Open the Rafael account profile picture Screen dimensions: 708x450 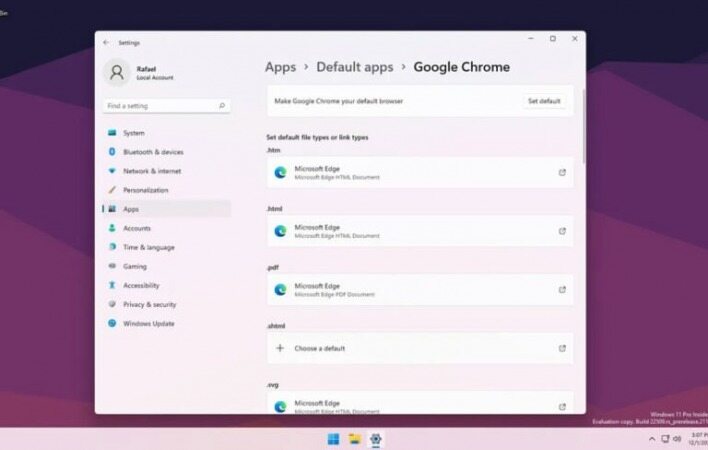pyautogui.click(x=117, y=72)
